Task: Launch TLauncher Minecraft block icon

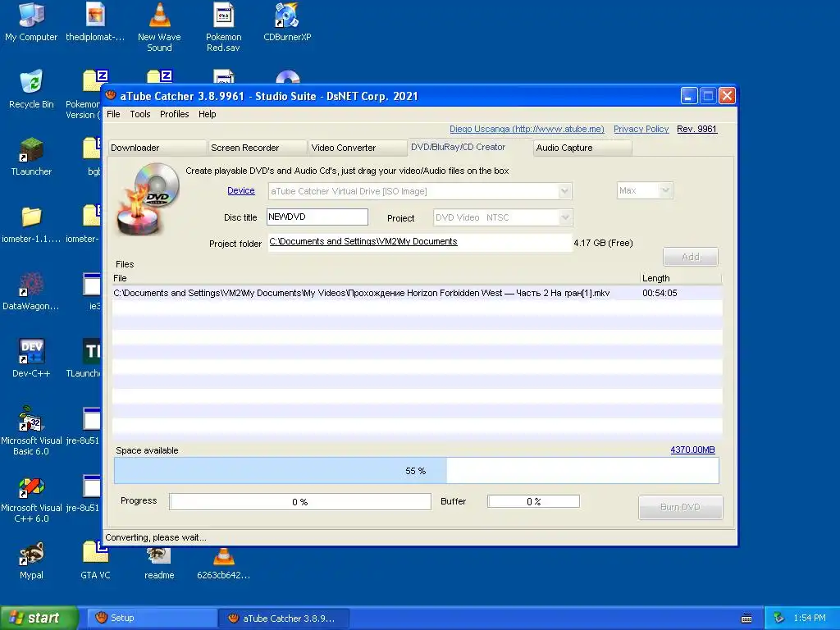Action: click(x=31, y=157)
